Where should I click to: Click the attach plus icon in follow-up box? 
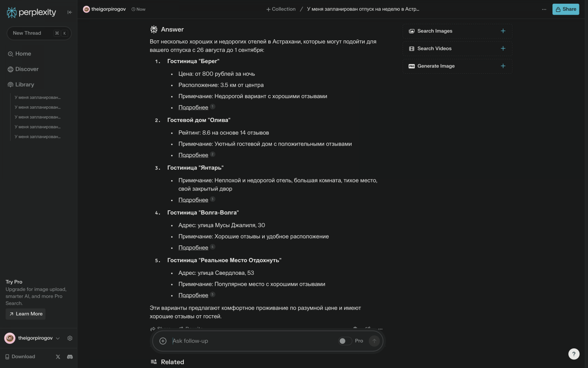163,341
